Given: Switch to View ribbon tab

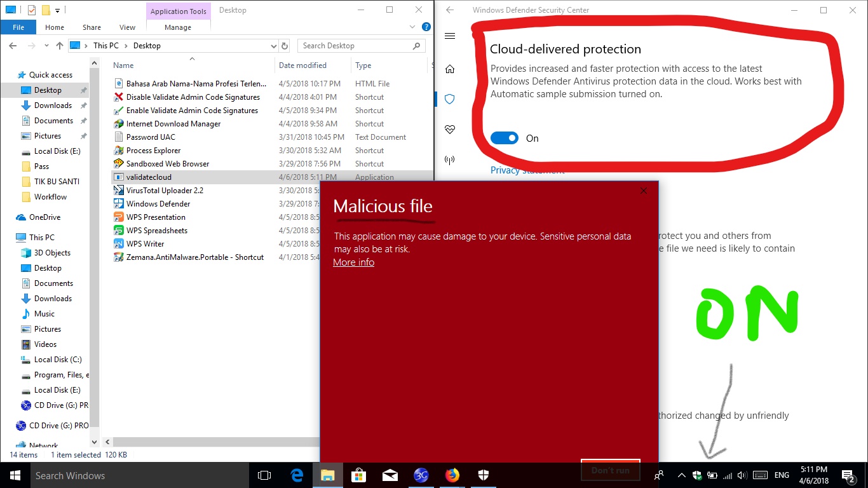Looking at the screenshot, I should (128, 27).
